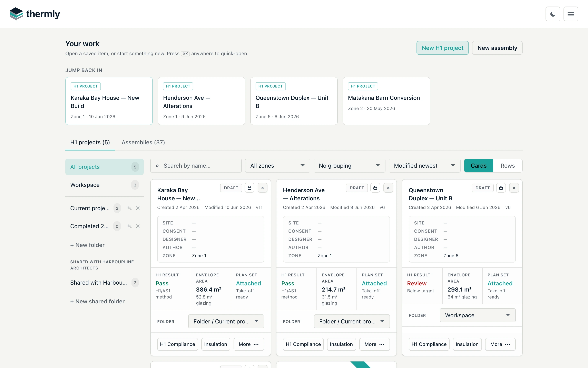
Task: Click New H1 project button
Action: click(442, 48)
